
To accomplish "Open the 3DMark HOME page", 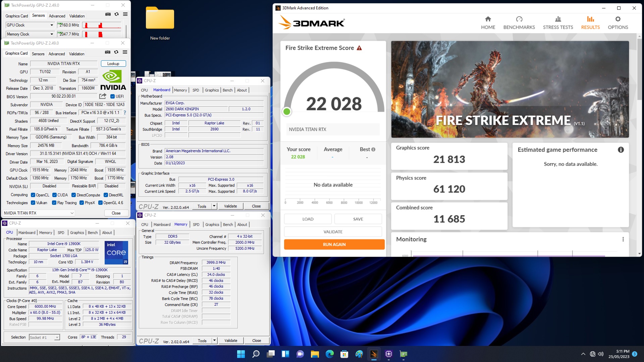I will tap(488, 23).
